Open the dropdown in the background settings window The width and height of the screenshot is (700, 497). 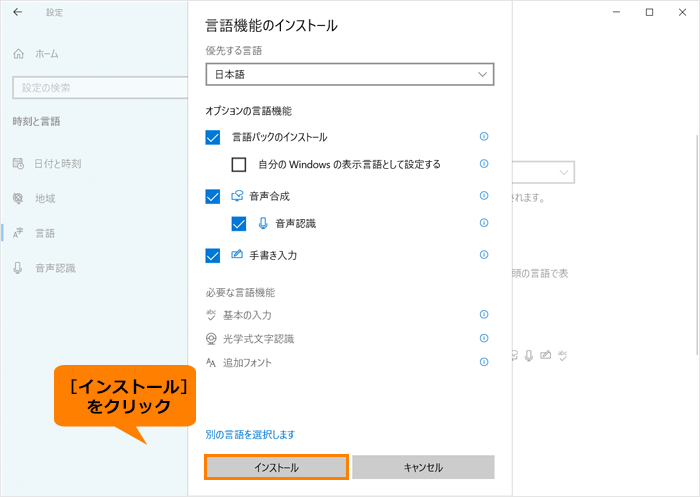click(x=543, y=172)
